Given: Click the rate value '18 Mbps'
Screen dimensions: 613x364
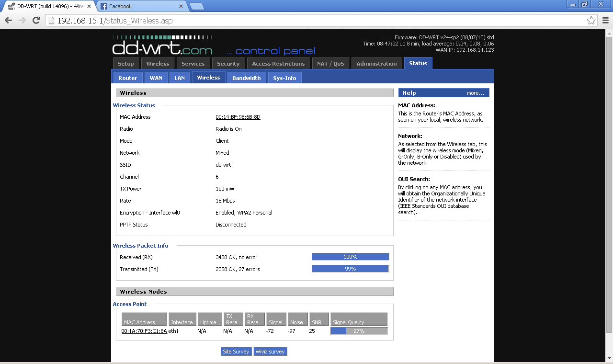Looking at the screenshot, I should (225, 201).
